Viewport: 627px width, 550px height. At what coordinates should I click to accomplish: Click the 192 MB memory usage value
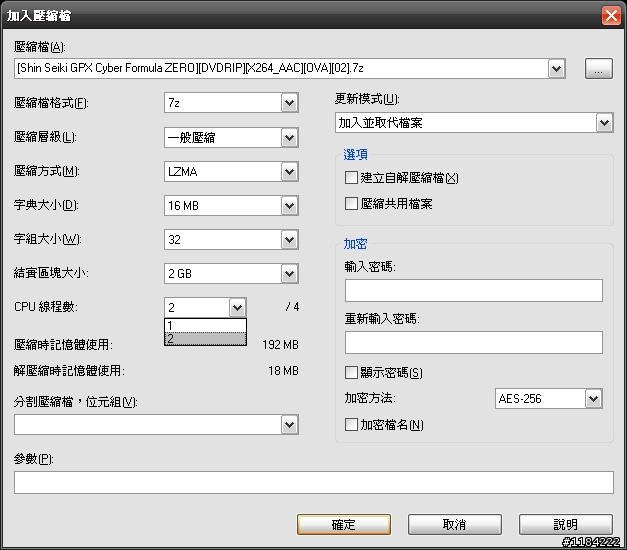pos(280,345)
